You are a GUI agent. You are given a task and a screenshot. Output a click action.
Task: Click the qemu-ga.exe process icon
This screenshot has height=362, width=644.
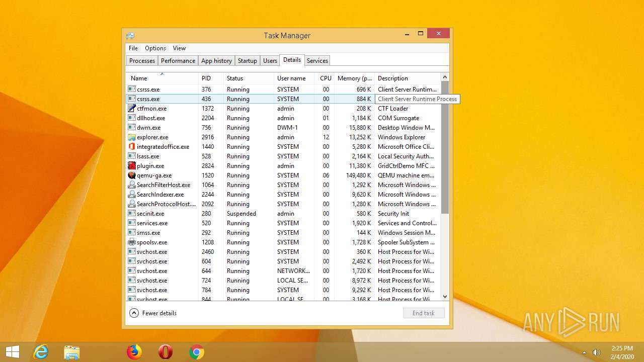132,175
